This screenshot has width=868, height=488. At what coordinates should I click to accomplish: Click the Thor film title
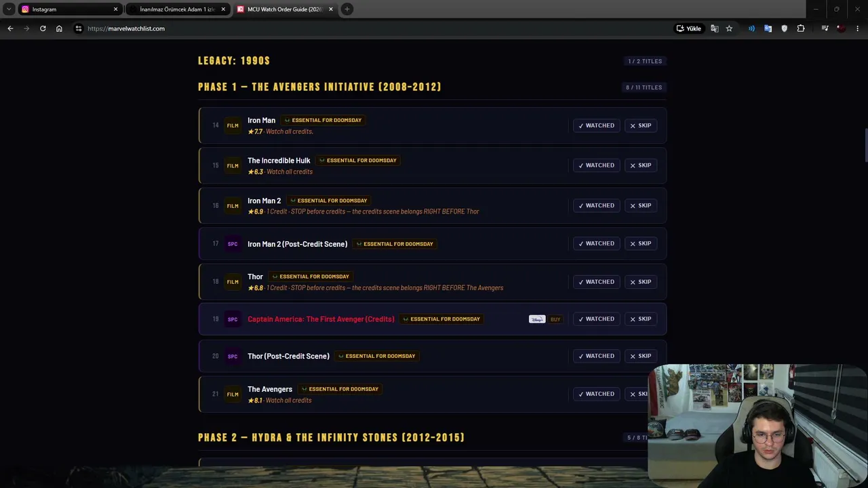coord(255,277)
